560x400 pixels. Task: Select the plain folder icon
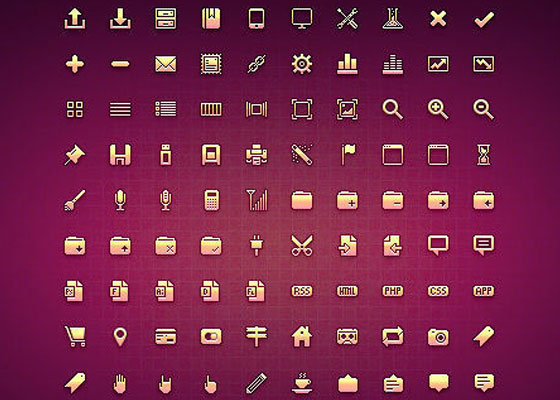[x=302, y=200]
